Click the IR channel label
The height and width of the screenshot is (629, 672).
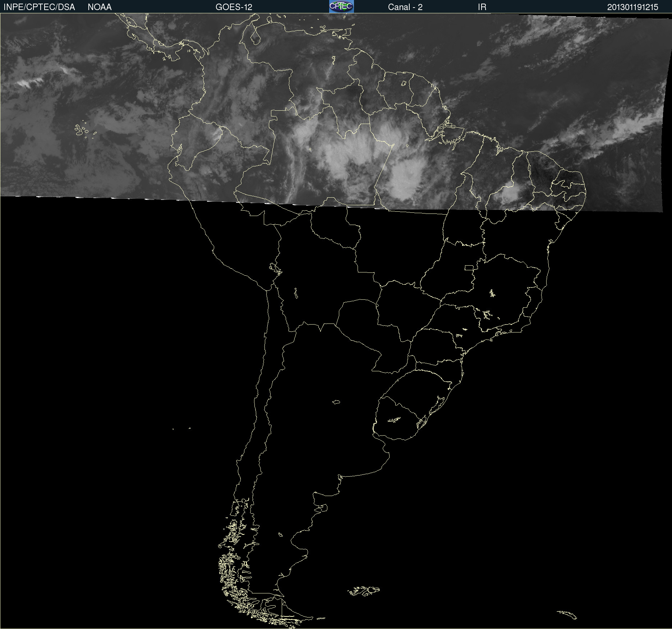482,7
